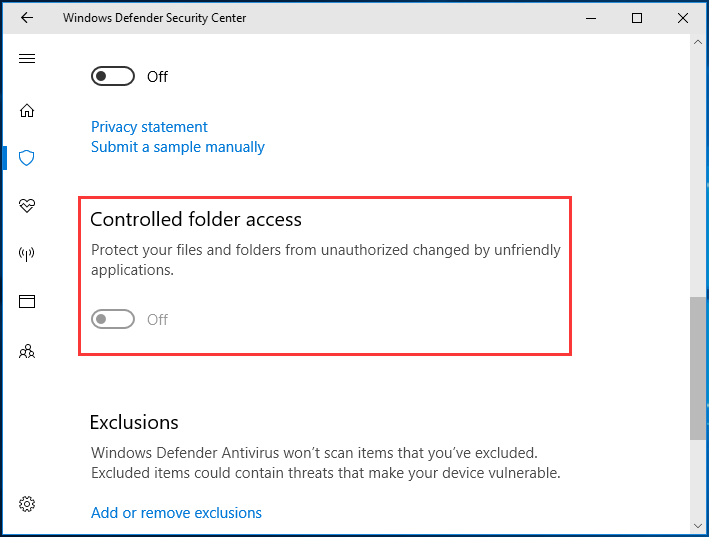709x537 pixels.
Task: Toggle the top Off switch
Action: click(112, 77)
